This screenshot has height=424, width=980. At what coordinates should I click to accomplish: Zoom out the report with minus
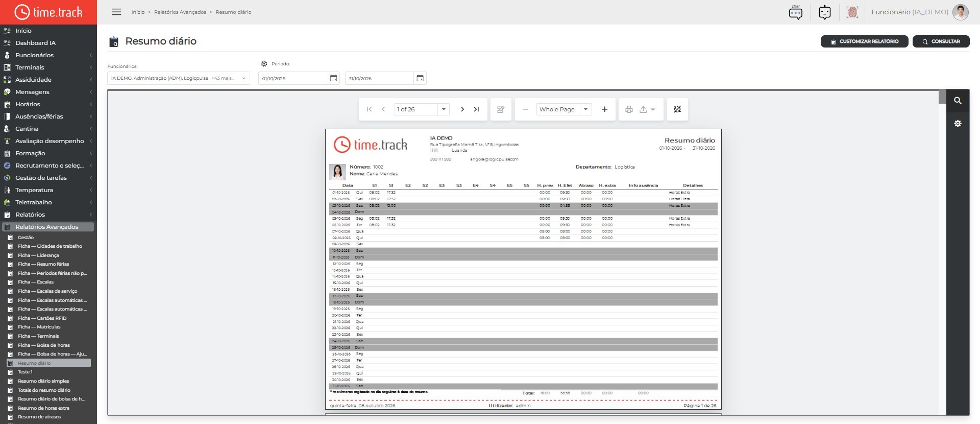(525, 109)
